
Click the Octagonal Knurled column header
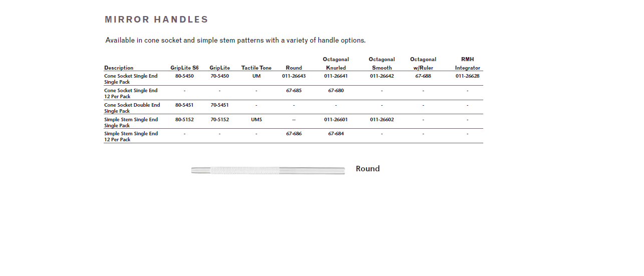click(336, 64)
